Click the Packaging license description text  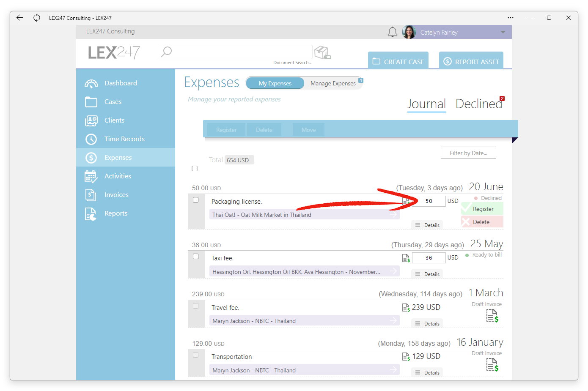click(237, 202)
